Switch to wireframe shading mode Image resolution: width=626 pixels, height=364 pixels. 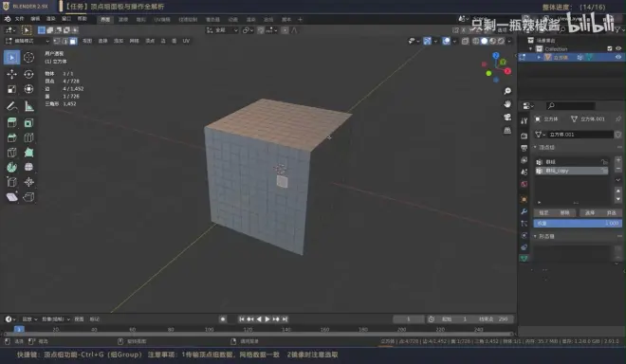(x=476, y=41)
